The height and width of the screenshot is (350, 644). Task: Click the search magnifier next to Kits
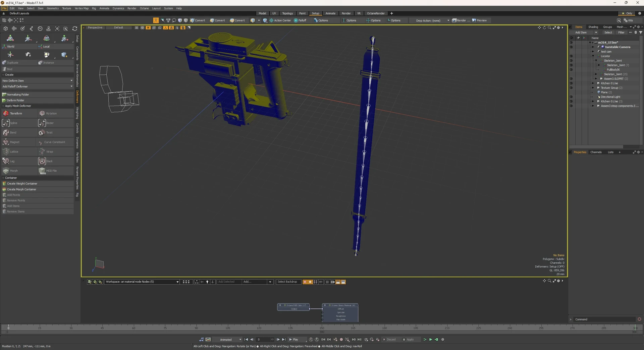click(619, 20)
